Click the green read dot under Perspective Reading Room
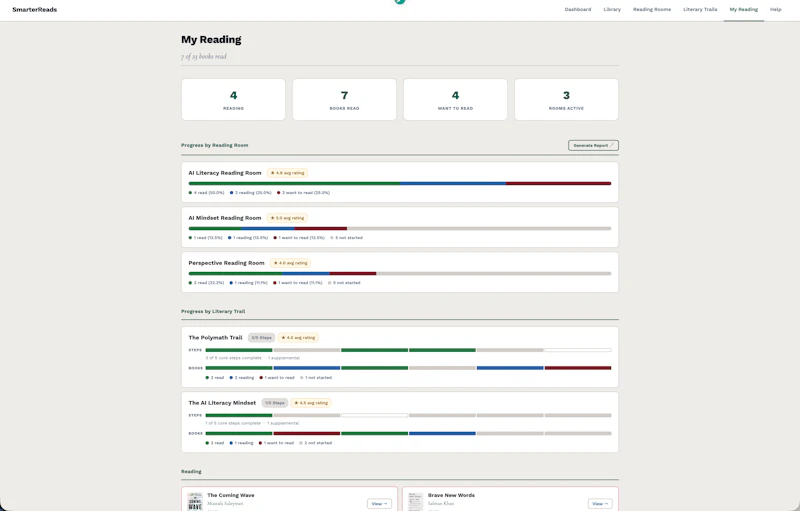Screen dimensions: 800x511 [x=190, y=283]
